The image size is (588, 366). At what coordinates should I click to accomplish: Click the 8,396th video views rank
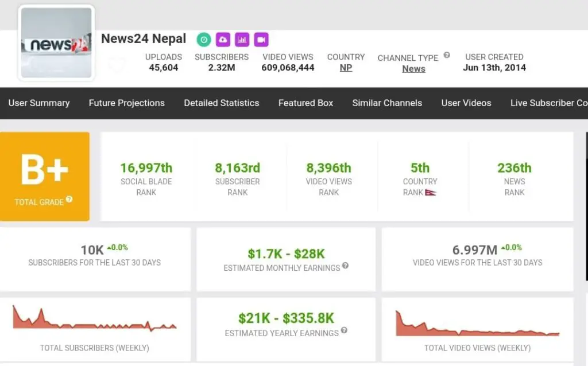coord(329,168)
